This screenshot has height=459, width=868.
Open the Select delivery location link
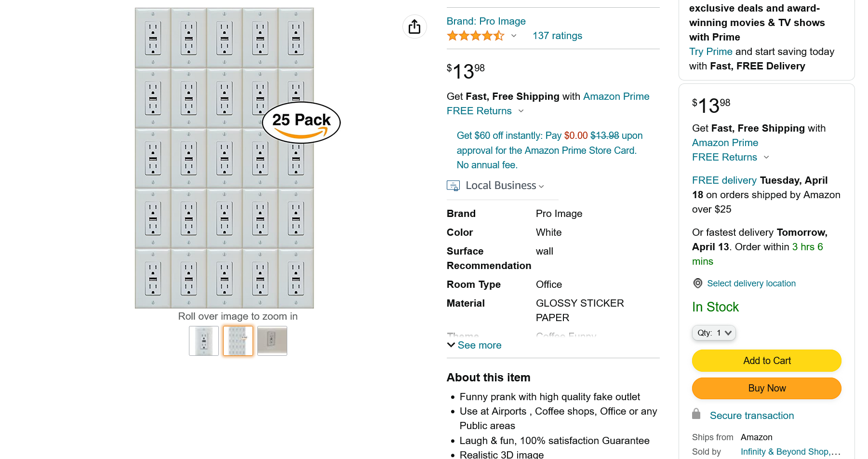click(x=751, y=283)
